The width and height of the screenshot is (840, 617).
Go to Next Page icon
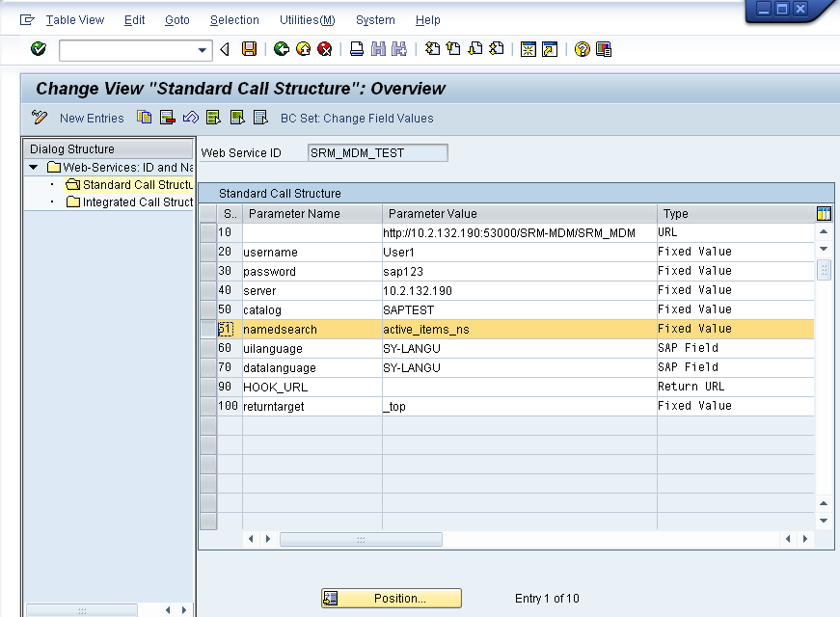tap(475, 49)
